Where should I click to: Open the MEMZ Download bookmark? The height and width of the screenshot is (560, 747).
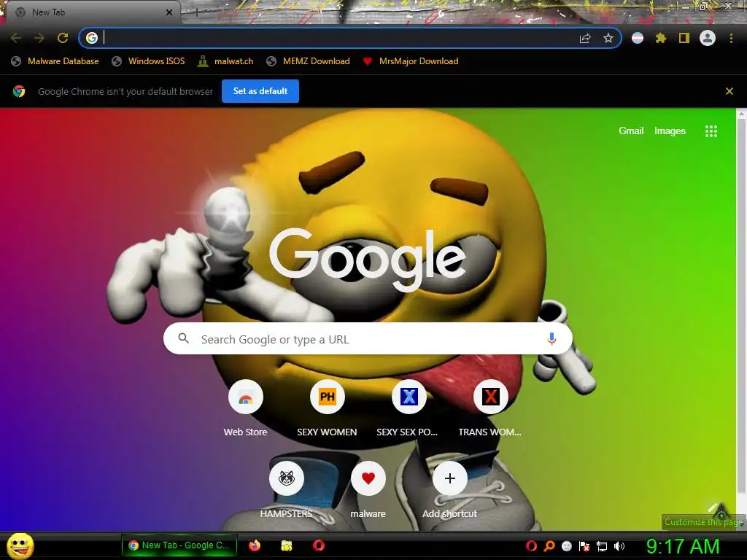(x=309, y=61)
